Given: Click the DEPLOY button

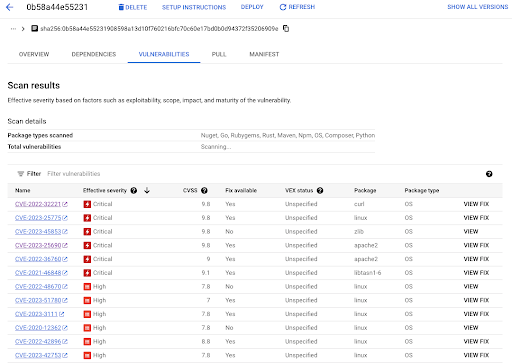Looking at the screenshot, I should [252, 7].
